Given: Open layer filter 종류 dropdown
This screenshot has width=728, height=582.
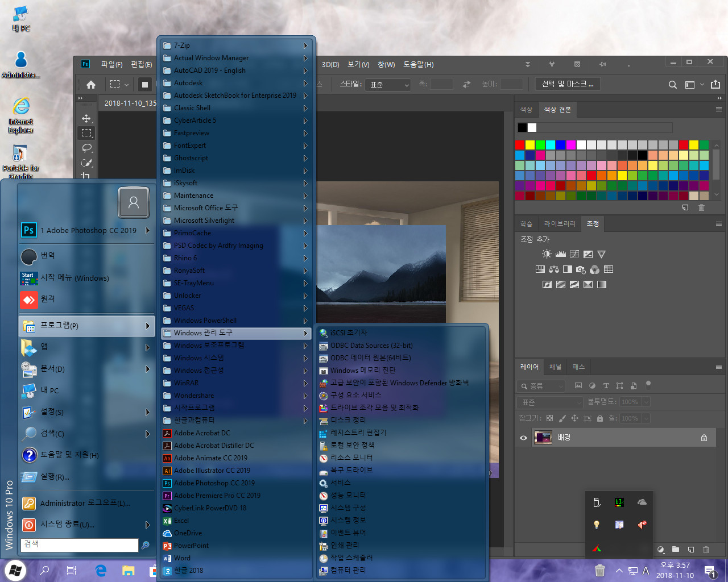Looking at the screenshot, I should [541, 386].
